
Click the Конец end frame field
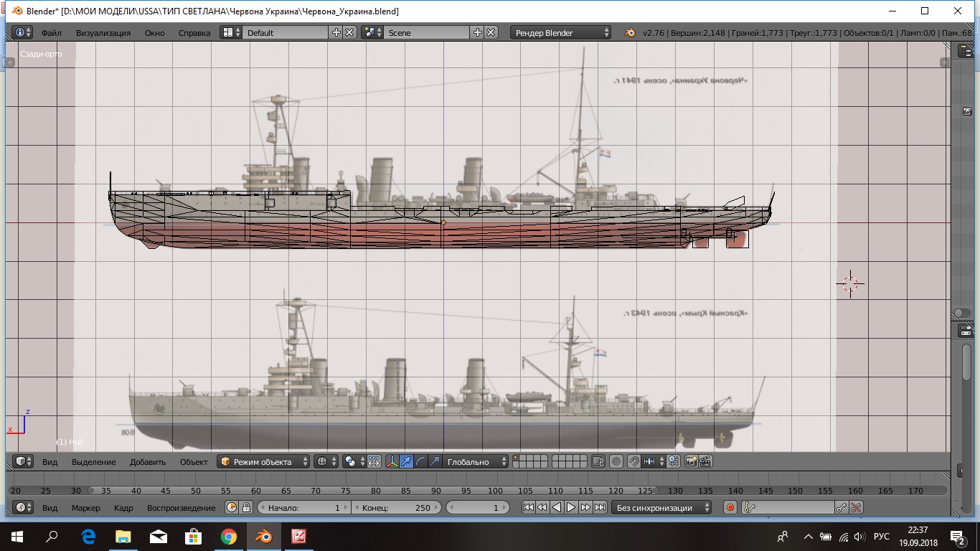(397, 508)
